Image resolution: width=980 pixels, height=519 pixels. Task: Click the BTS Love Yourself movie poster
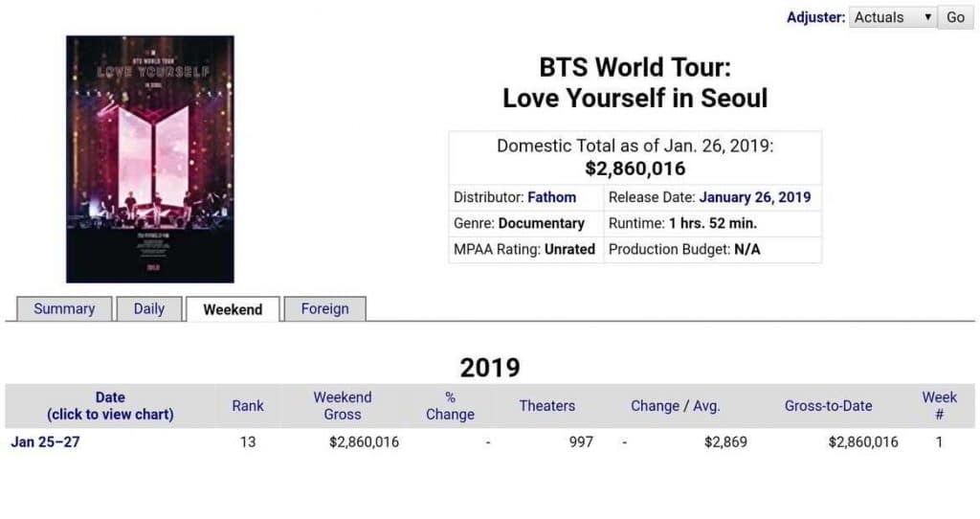click(x=150, y=159)
